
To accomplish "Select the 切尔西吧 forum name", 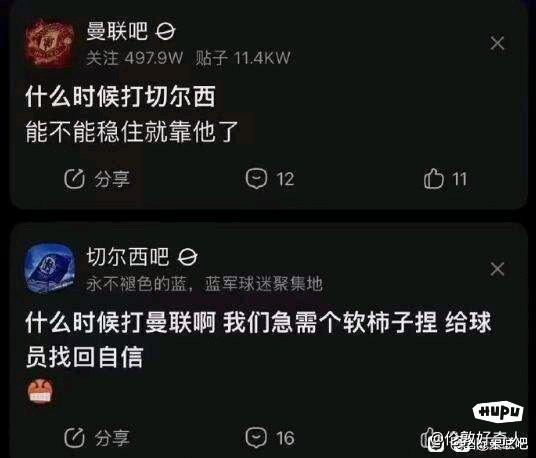I will tap(128, 257).
